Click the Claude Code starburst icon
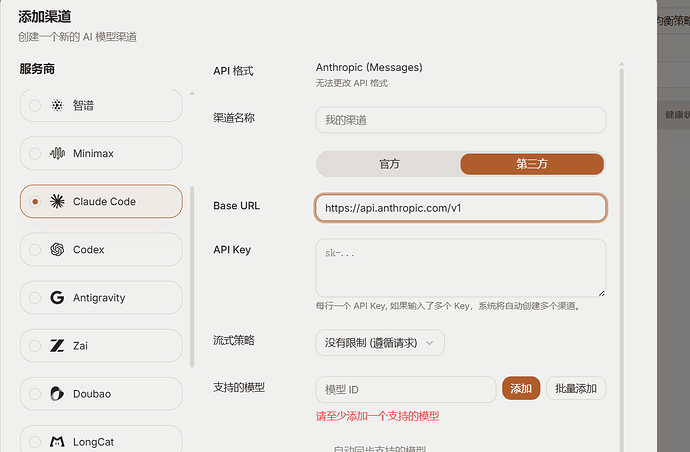Image resolution: width=690 pixels, height=452 pixels. pos(57,201)
